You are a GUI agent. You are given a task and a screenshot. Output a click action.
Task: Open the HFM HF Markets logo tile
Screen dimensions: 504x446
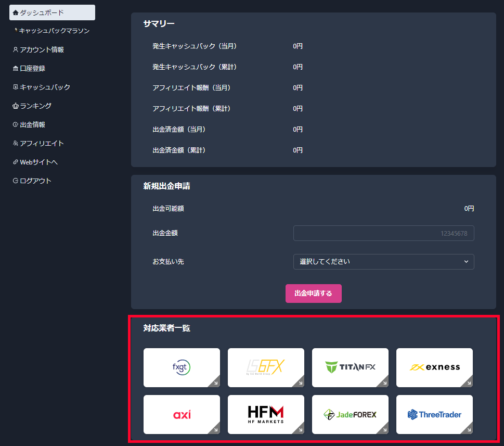(x=266, y=414)
